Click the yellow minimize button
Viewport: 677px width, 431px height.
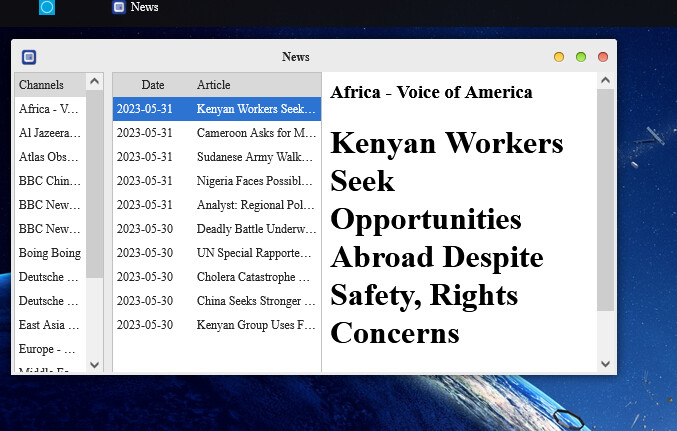[559, 57]
